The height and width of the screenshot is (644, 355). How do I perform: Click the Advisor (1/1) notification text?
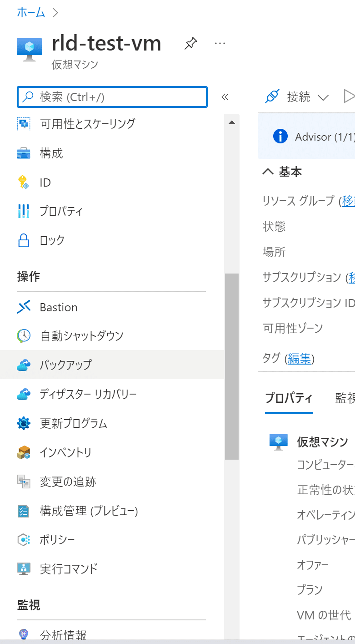tap(325, 137)
